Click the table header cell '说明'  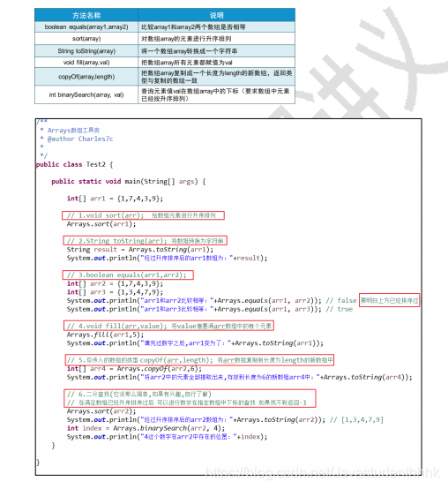[x=217, y=15]
